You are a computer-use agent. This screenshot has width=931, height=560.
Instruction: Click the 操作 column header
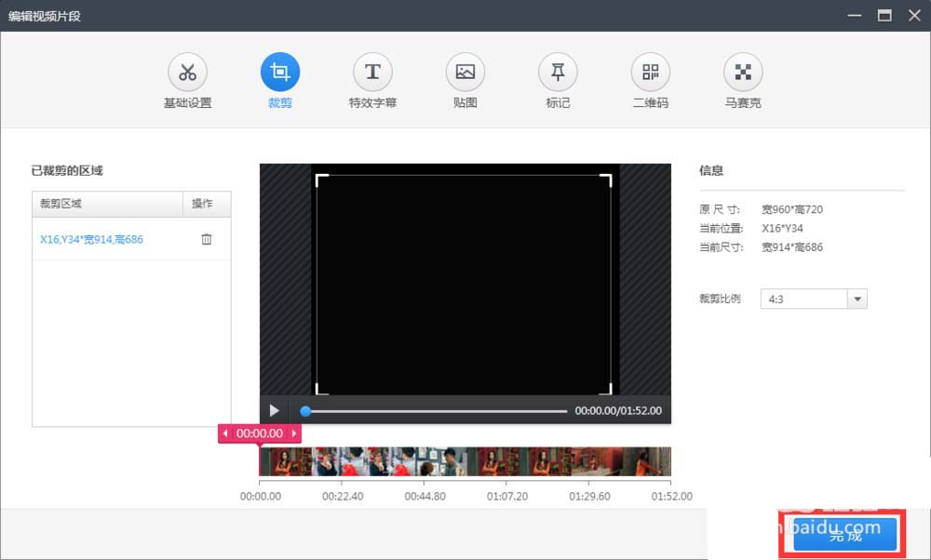pyautogui.click(x=202, y=204)
